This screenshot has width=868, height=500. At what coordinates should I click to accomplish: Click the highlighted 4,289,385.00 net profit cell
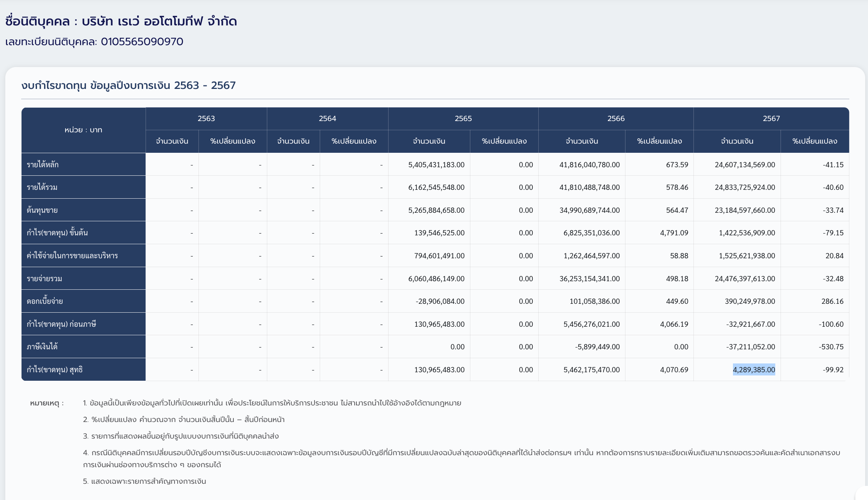click(x=754, y=369)
